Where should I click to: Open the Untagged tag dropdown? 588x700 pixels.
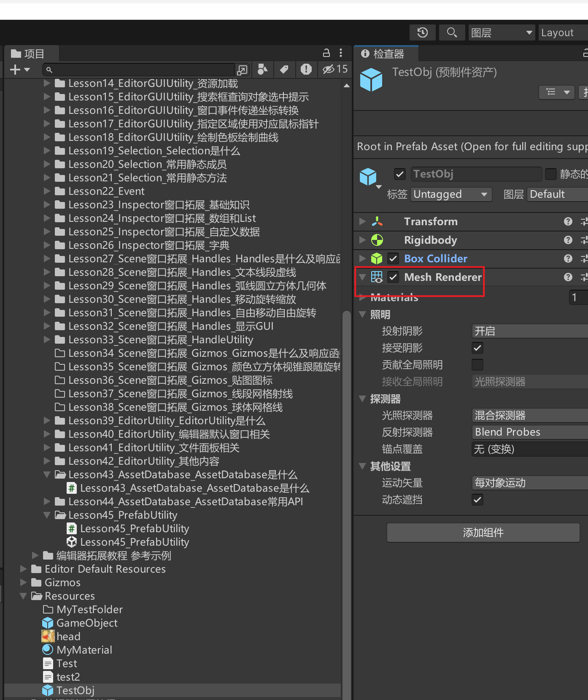click(x=450, y=194)
